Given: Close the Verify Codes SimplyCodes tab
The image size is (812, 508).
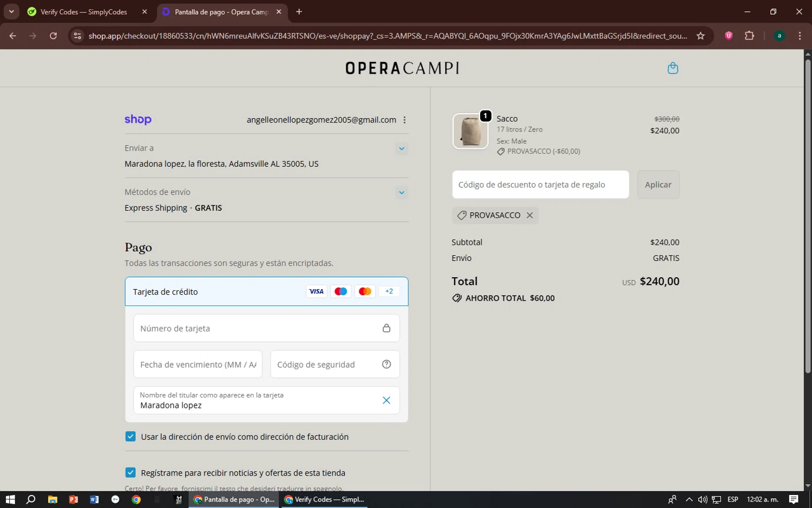Looking at the screenshot, I should (145, 11).
